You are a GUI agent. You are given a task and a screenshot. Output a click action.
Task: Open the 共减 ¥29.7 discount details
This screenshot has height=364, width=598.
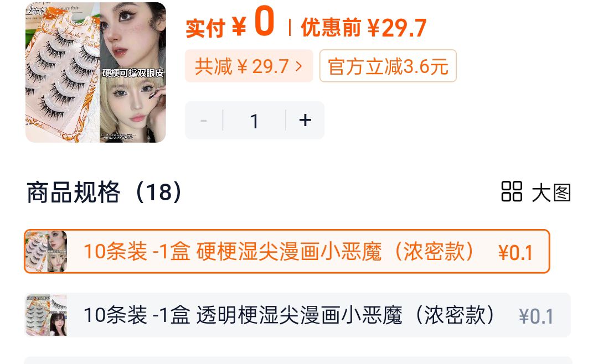tap(249, 66)
